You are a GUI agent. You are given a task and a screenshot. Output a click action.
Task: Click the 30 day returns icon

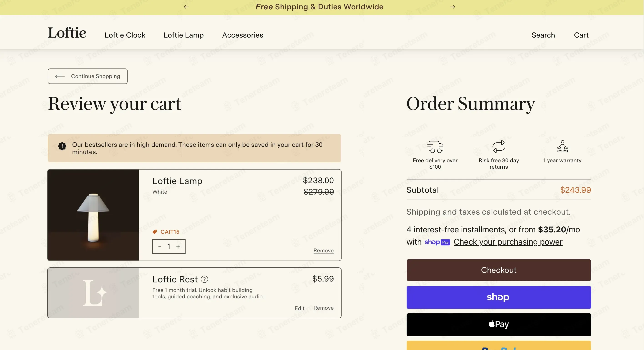499,146
